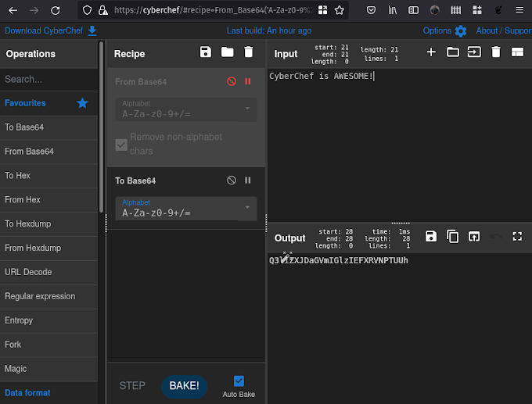Screen dimensions: 532x404
Task: Enable the disabled From Base64 operation
Action: click(232, 81)
